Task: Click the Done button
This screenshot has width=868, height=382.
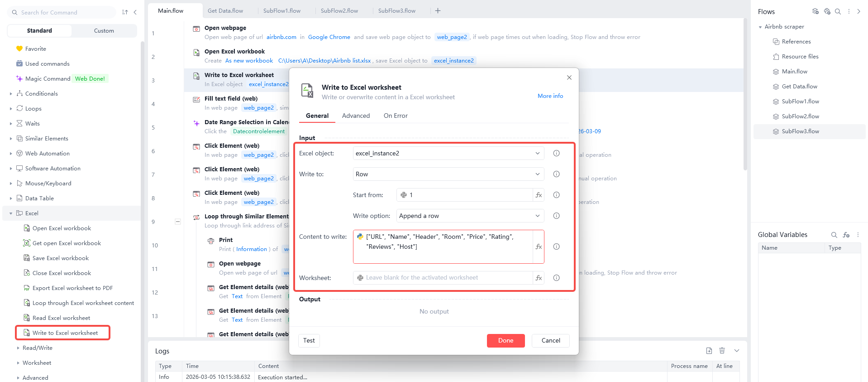Action: click(x=506, y=341)
